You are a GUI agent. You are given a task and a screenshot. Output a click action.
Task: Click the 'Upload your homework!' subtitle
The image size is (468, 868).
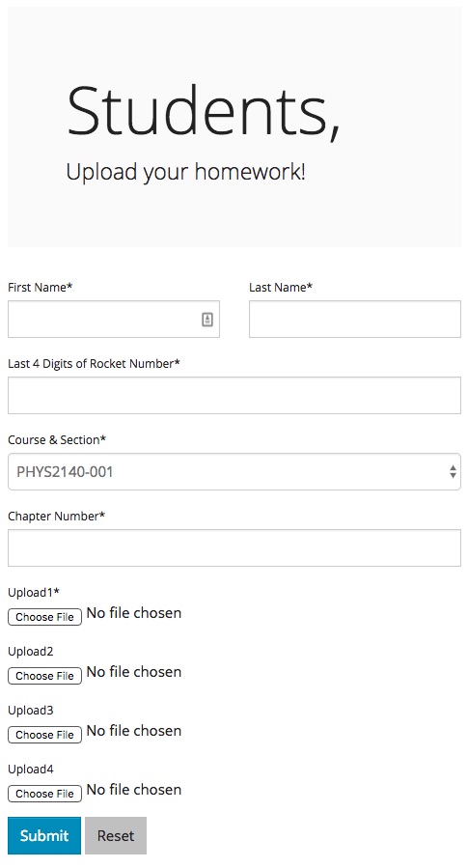click(185, 172)
